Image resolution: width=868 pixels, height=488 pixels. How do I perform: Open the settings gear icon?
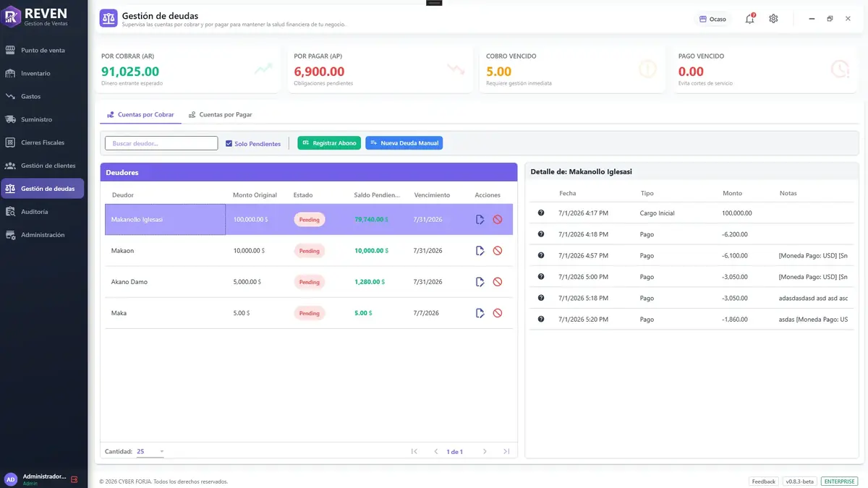(x=773, y=19)
